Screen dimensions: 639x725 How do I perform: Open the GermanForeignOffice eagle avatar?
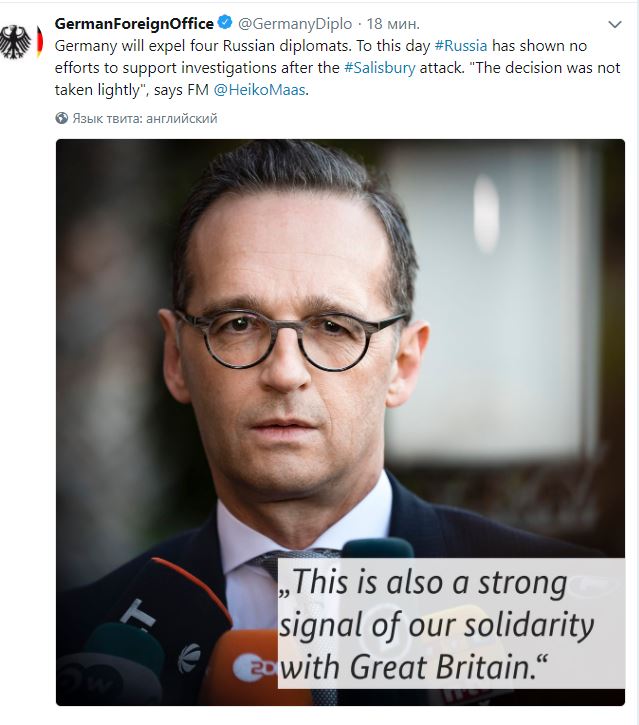[x=16, y=42]
